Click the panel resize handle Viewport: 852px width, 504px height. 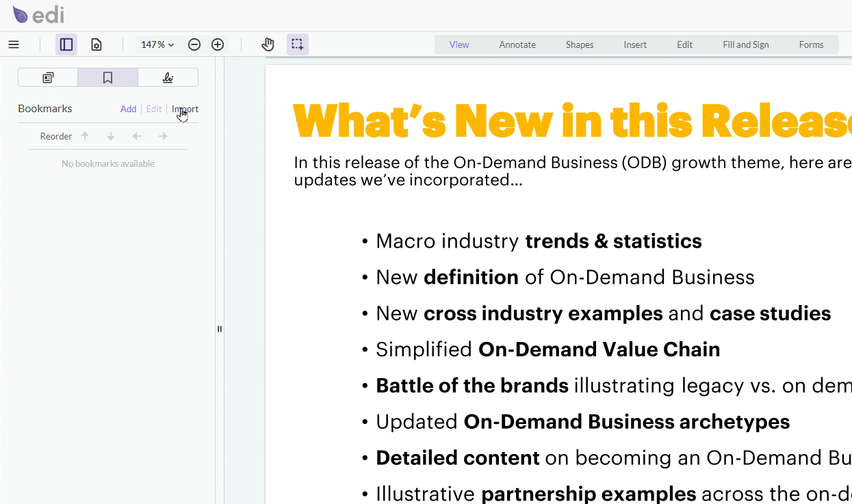(x=220, y=329)
